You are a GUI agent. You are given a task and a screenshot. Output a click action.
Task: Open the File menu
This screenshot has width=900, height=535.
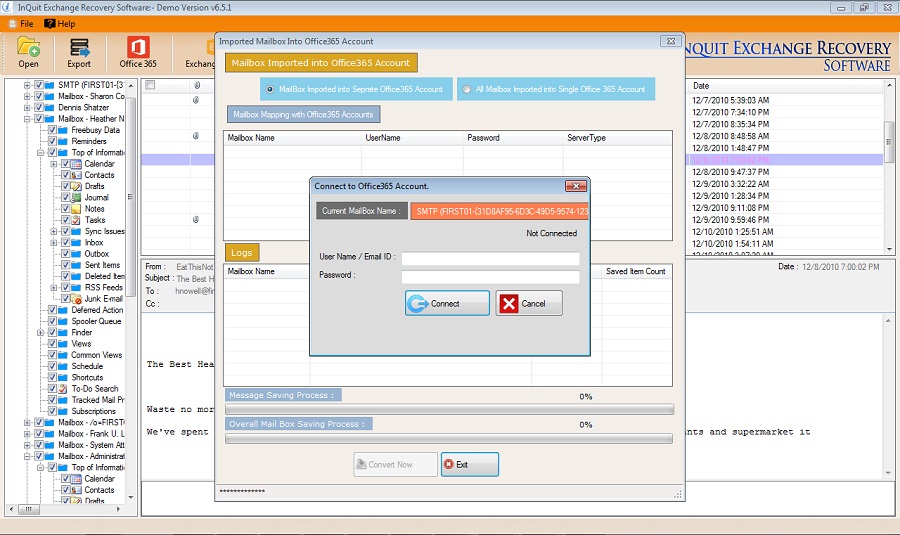pyautogui.click(x=21, y=24)
